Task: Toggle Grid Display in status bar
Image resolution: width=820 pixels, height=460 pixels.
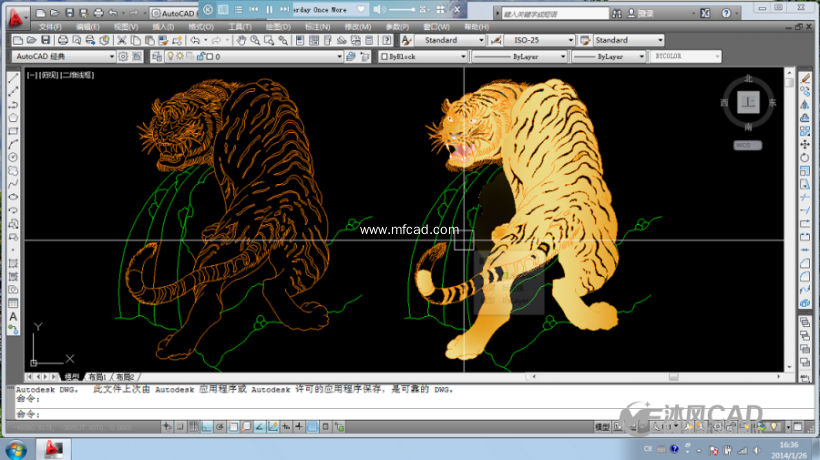Action: point(193,427)
